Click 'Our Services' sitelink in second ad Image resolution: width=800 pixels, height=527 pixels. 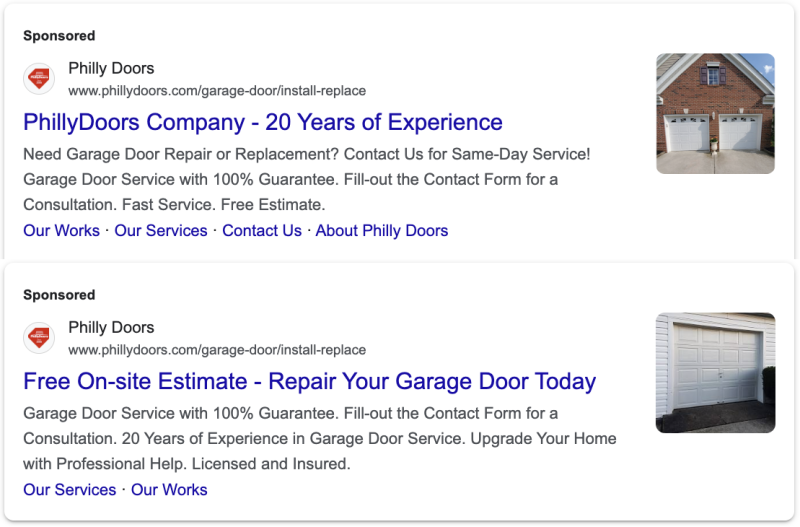pyautogui.click(x=70, y=490)
